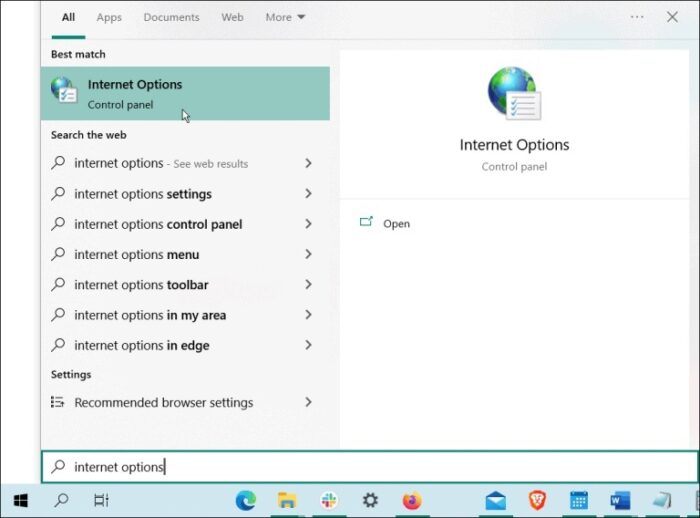Open Task View from the taskbar

pyautogui.click(x=101, y=501)
